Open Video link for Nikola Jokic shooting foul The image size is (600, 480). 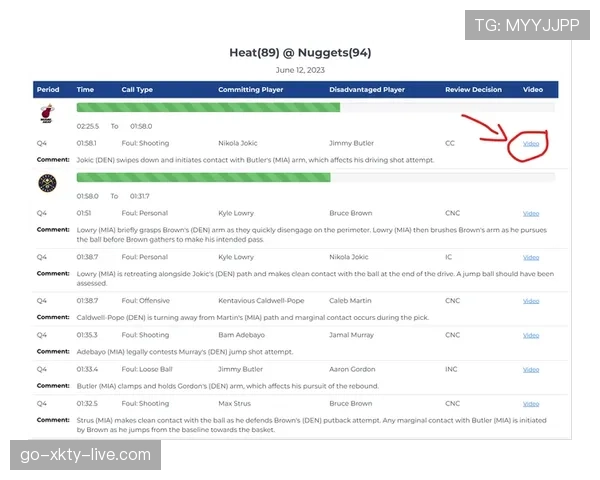531,144
